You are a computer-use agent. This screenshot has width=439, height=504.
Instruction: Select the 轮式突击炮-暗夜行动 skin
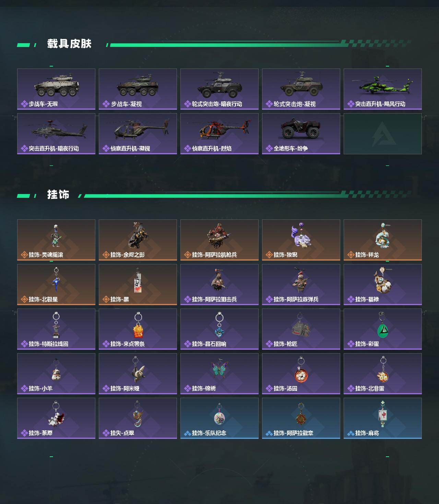pos(219,89)
